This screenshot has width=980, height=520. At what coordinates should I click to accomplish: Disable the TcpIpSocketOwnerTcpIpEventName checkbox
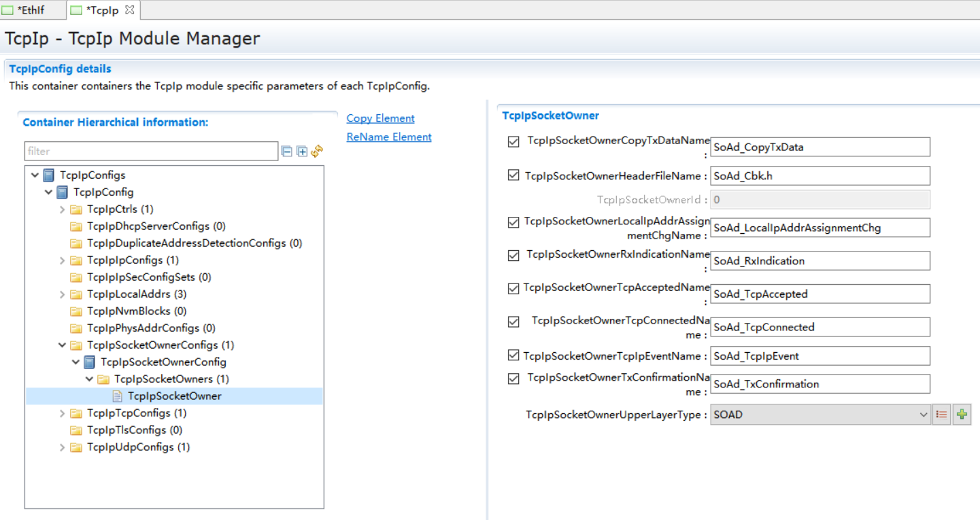pyautogui.click(x=513, y=356)
